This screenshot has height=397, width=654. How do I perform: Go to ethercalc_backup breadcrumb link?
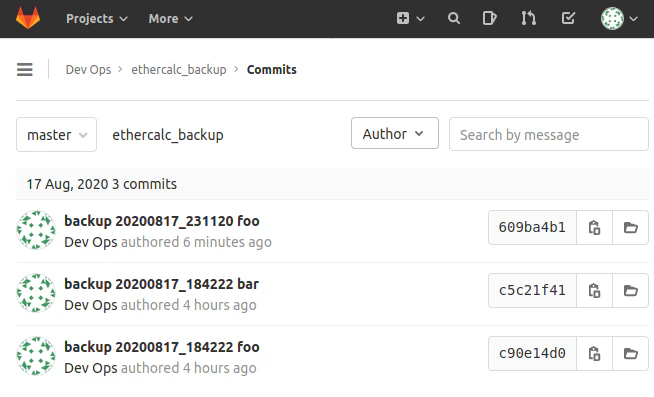pyautogui.click(x=179, y=70)
